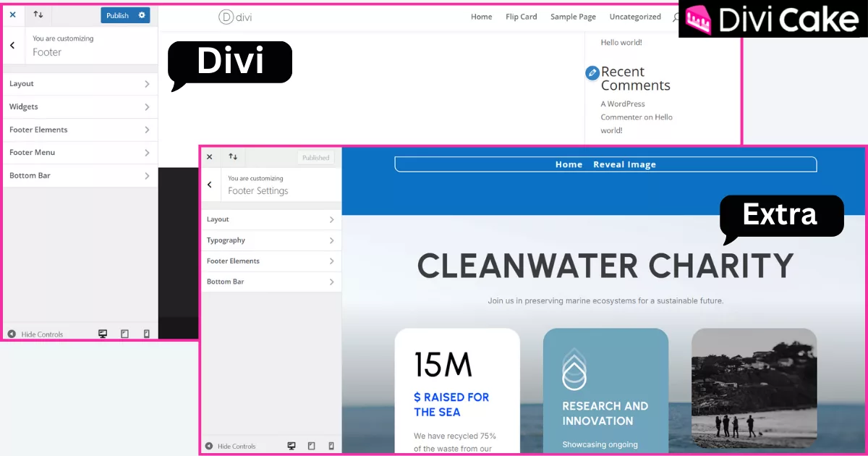Open Footer Elements in Divi Footer panel
The image size is (868, 456).
(80, 130)
